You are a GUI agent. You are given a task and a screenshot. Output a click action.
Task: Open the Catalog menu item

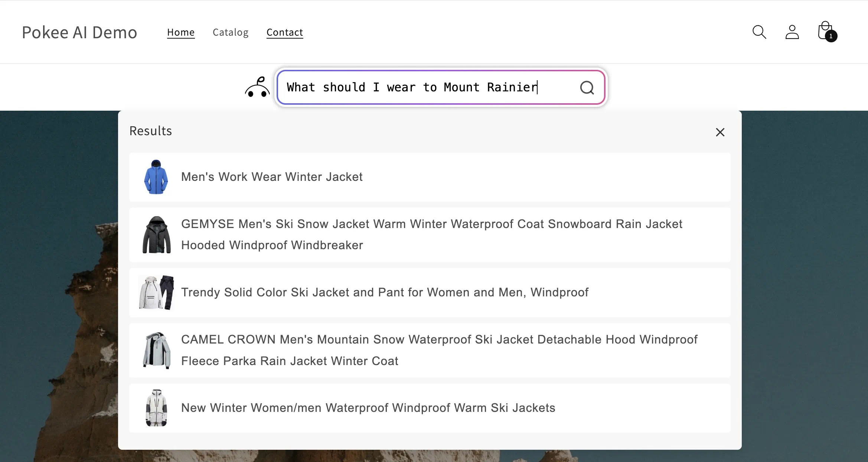point(231,32)
